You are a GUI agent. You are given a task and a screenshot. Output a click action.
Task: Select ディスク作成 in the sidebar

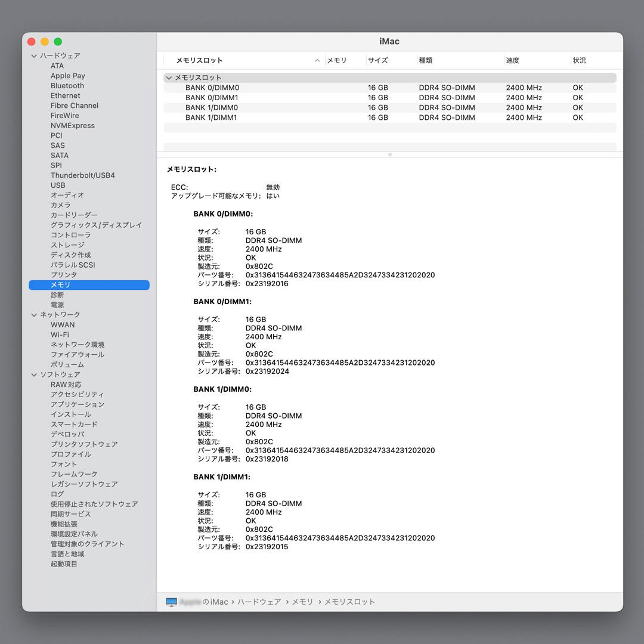[70, 255]
